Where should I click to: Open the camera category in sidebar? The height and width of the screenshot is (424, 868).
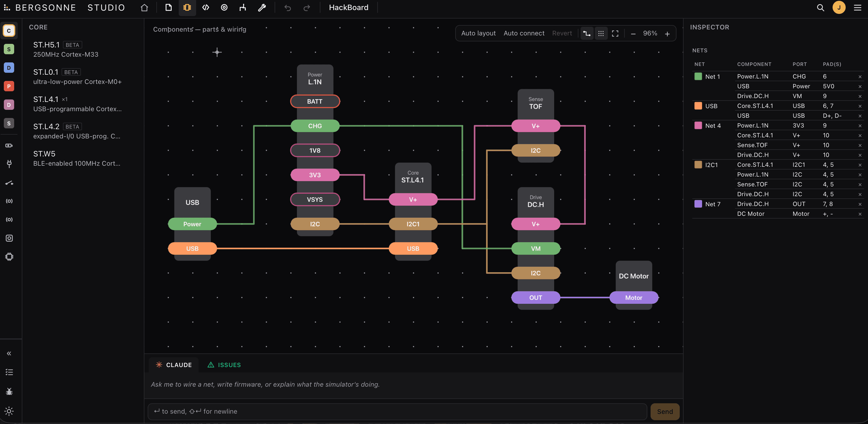pyautogui.click(x=9, y=238)
